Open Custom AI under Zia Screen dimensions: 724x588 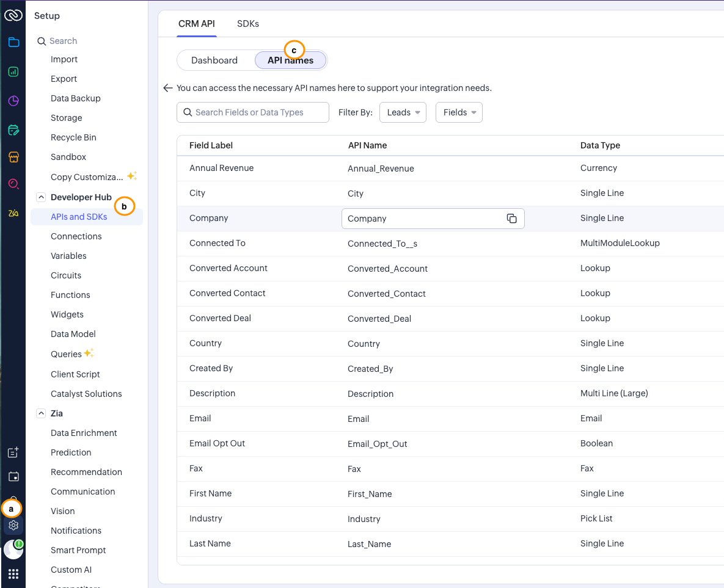tap(71, 570)
